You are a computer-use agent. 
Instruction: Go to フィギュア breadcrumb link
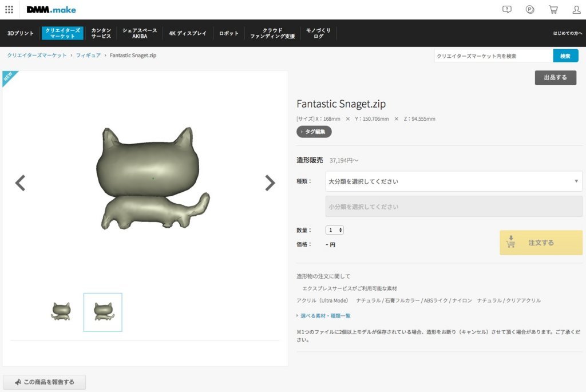point(88,56)
